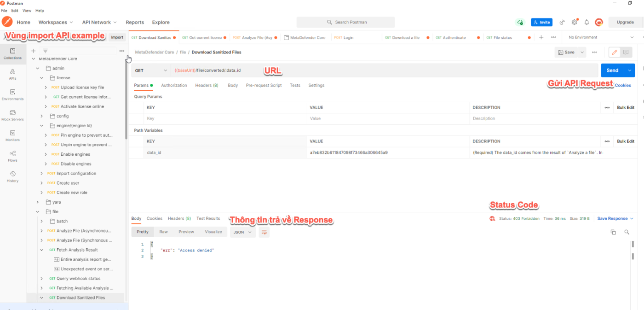Open the Collections sidebar panel
Screen dimensions: 644x310
coord(12,53)
